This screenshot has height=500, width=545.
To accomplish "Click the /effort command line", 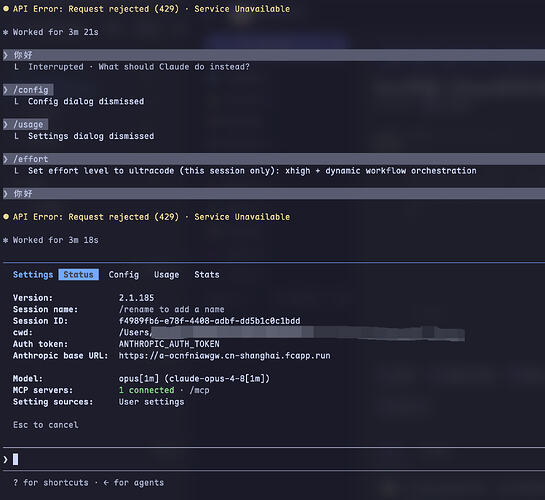I will tap(274, 159).
